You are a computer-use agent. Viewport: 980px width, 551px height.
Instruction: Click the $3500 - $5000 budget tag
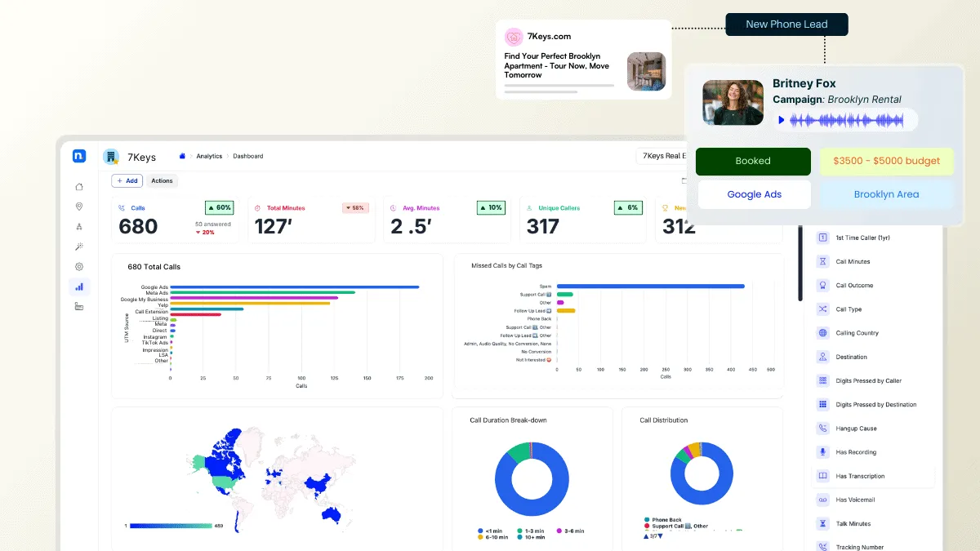coord(886,161)
